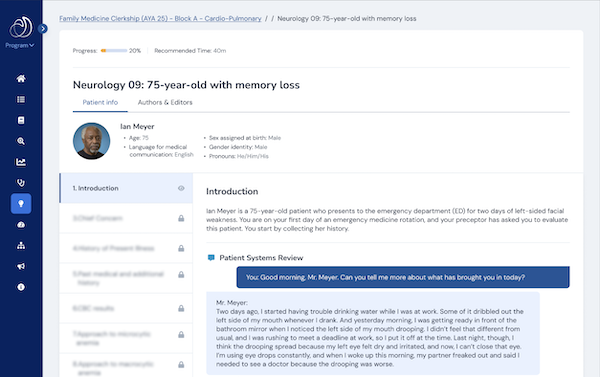This screenshot has width=600, height=377.
Task: Open the list view sidebar icon
Action: pyautogui.click(x=21, y=100)
